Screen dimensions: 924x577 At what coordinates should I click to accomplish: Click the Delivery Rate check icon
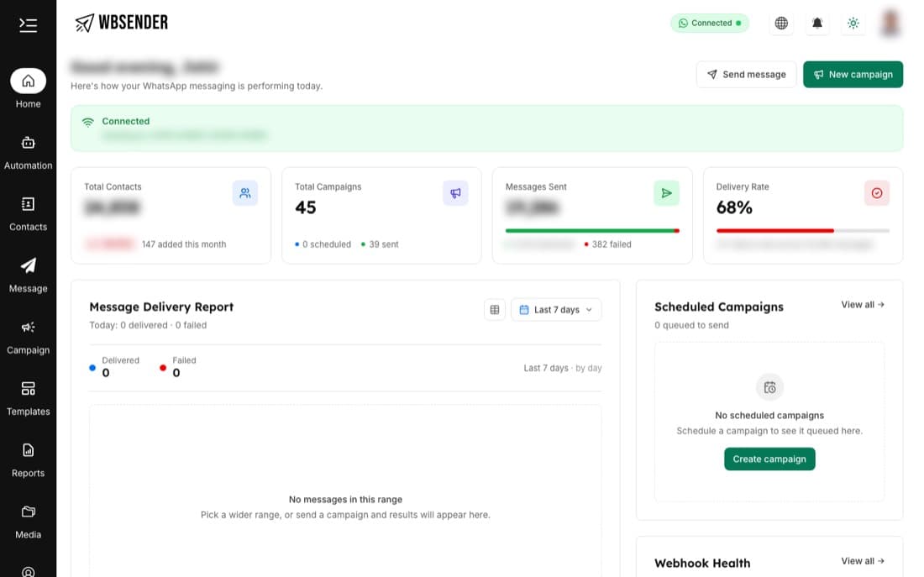[x=877, y=192]
